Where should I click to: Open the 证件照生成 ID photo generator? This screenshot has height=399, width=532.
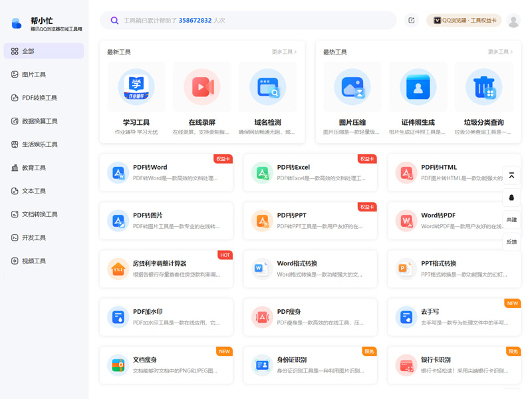point(418,87)
